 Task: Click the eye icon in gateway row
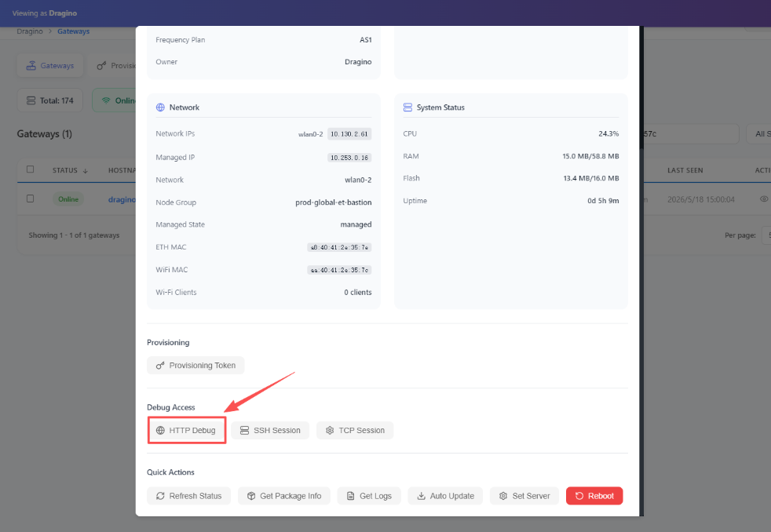click(764, 199)
